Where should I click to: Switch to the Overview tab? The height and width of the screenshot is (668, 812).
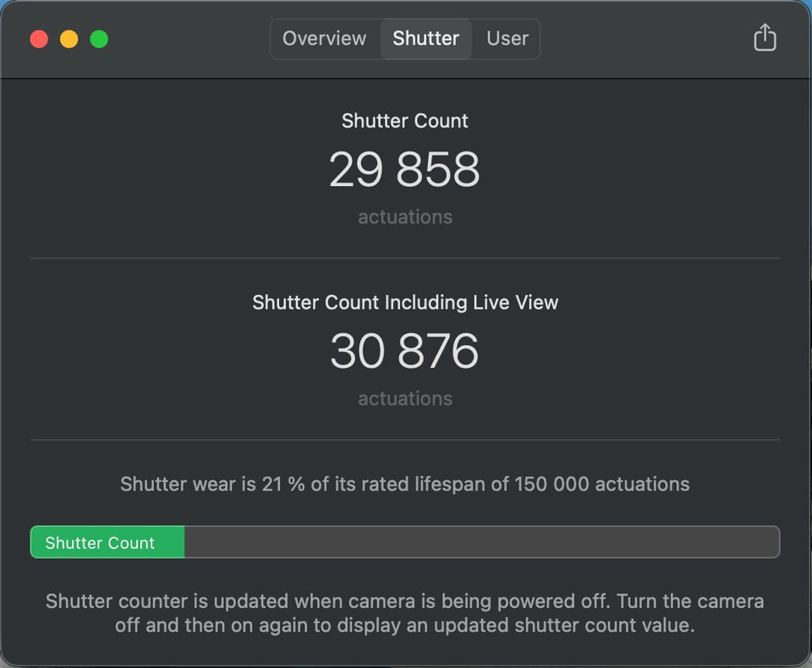[324, 39]
